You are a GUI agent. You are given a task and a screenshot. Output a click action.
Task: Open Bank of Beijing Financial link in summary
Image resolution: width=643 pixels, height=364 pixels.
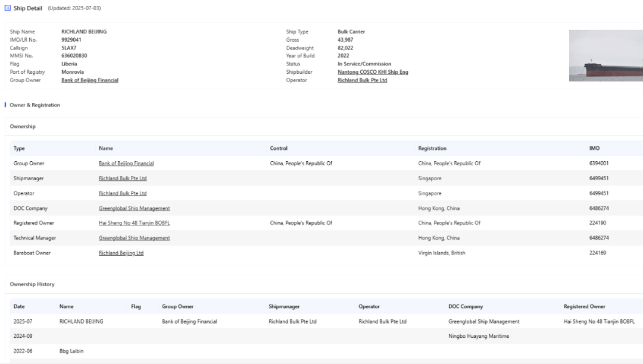point(90,80)
